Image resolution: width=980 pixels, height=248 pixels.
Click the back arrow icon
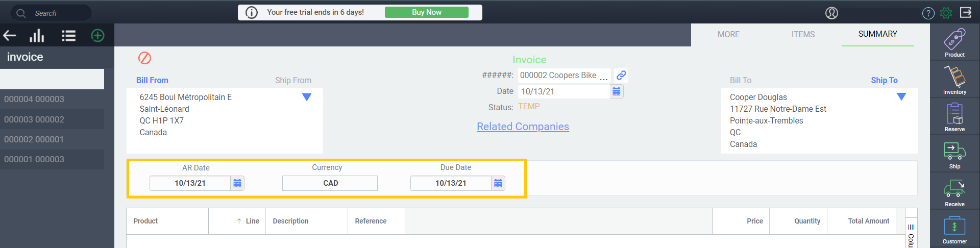[x=10, y=36]
